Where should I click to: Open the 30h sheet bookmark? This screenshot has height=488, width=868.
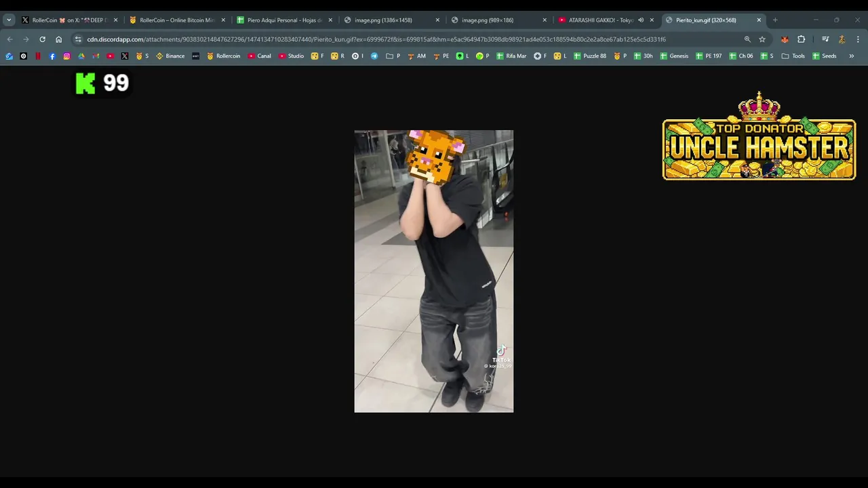click(643, 56)
